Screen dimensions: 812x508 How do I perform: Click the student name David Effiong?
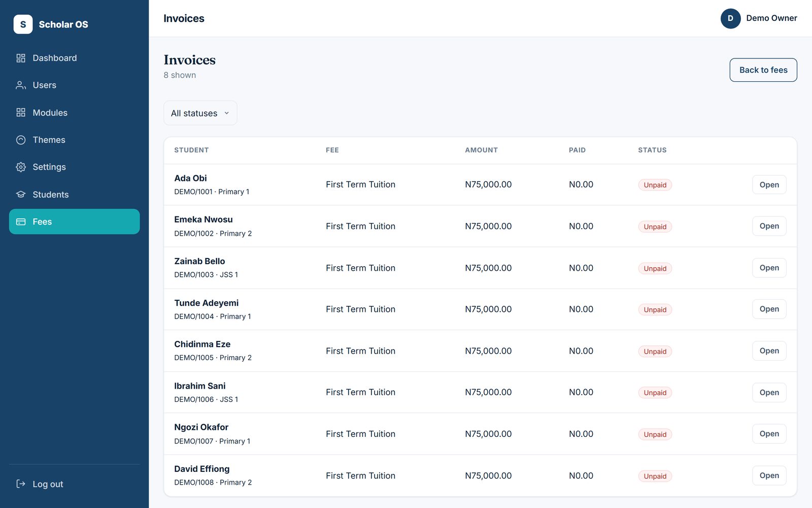coord(202,469)
